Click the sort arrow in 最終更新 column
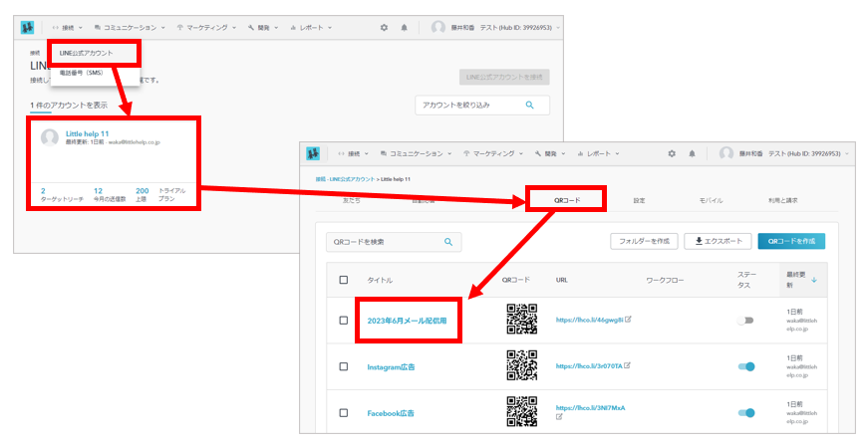This screenshot has height=448, width=868. click(x=814, y=281)
